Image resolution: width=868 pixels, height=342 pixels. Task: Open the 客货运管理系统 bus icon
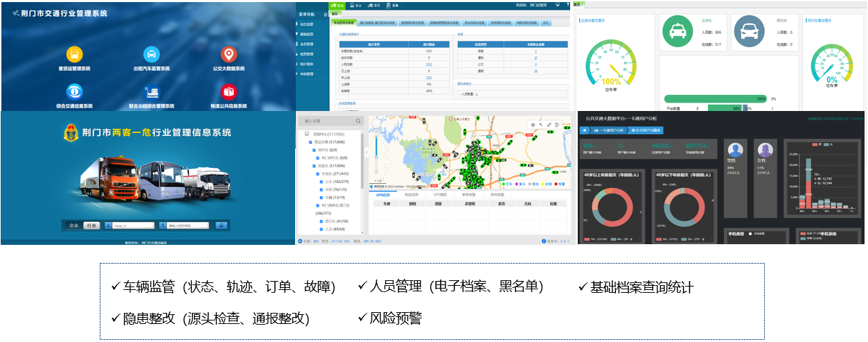click(x=74, y=54)
